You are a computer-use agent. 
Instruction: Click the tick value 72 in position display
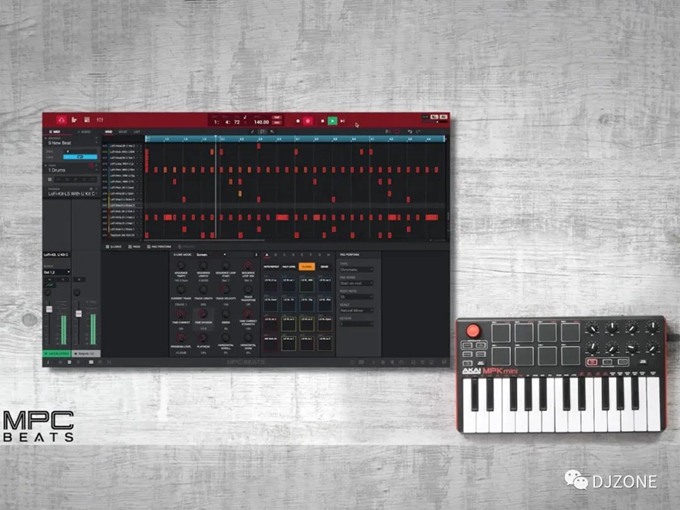(x=237, y=122)
